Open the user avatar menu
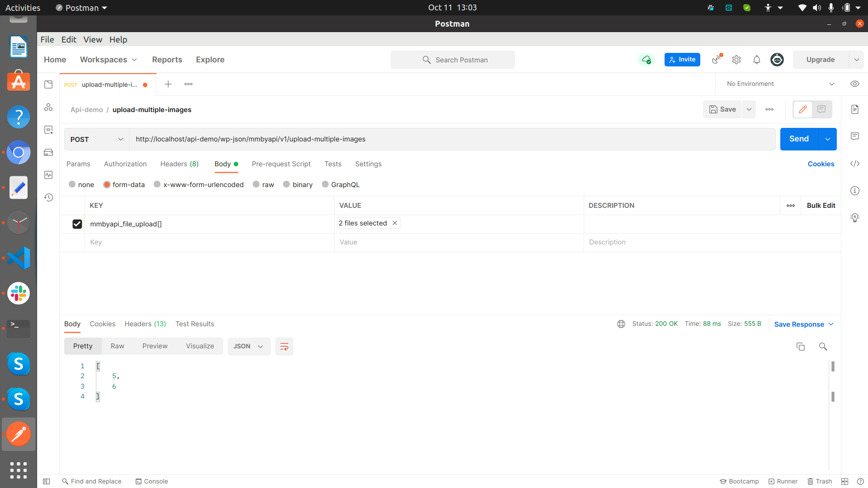The image size is (868, 488). pos(777,60)
